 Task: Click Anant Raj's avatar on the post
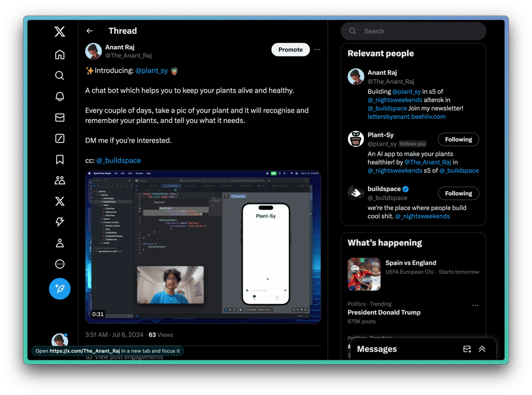93,51
